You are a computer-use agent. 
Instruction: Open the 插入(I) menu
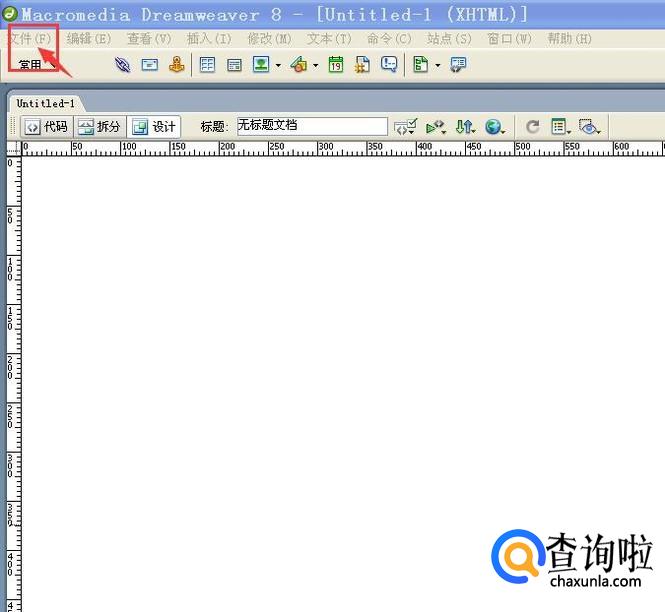[x=210, y=39]
